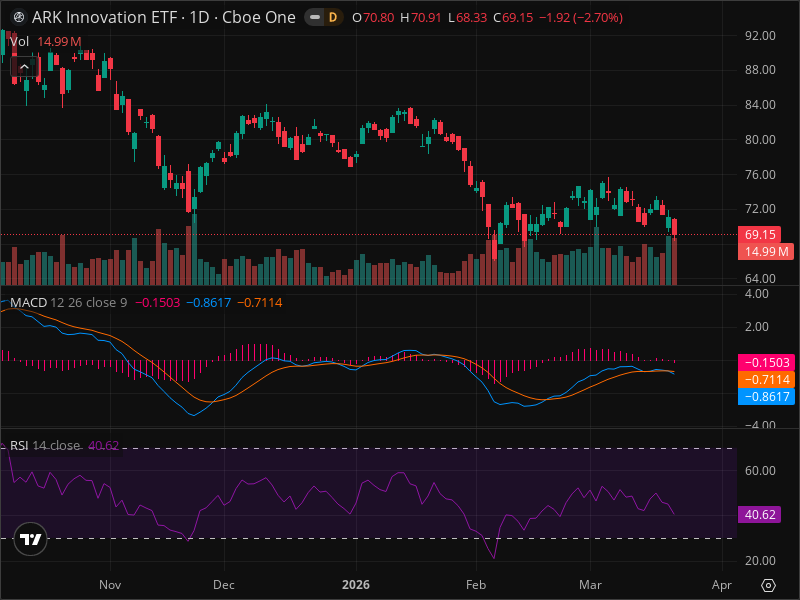
Task: Click the high price value H70.91
Action: point(421,18)
